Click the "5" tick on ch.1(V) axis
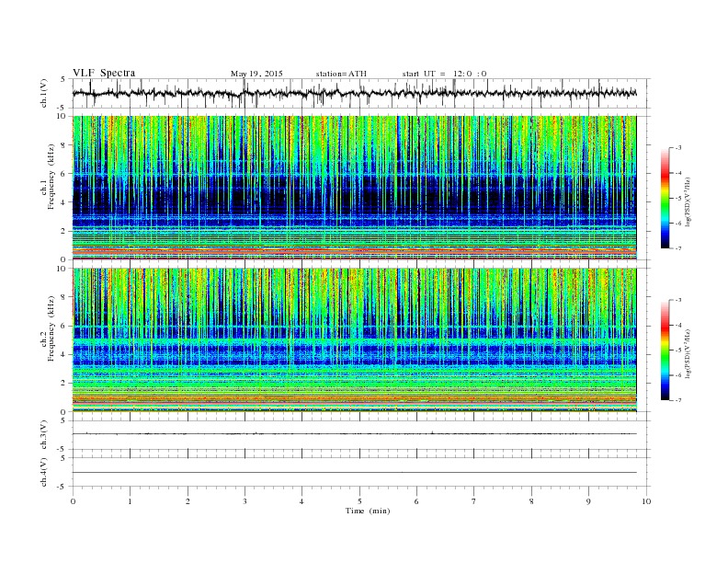Screen dimensions: 728x563 pyautogui.click(x=64, y=79)
